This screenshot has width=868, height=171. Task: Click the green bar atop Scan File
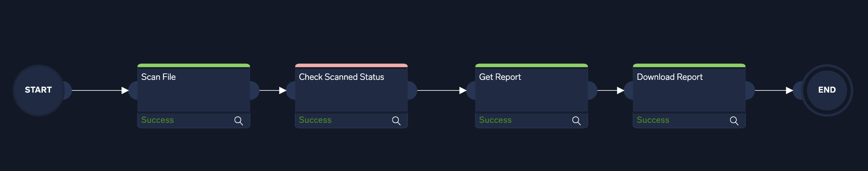coord(194,66)
